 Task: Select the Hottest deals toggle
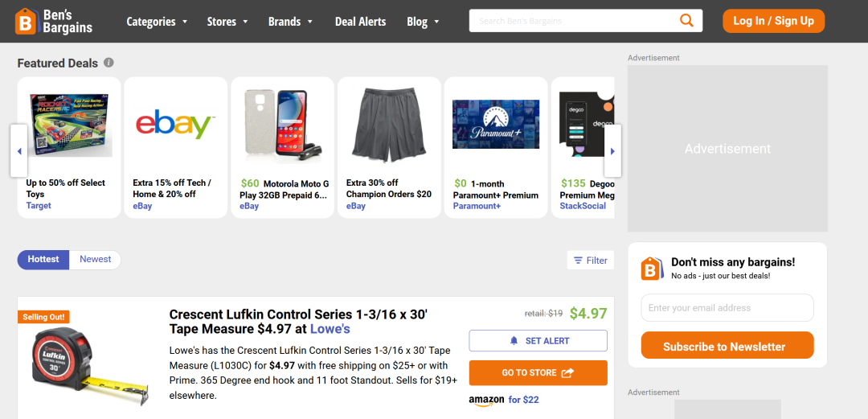click(x=43, y=260)
